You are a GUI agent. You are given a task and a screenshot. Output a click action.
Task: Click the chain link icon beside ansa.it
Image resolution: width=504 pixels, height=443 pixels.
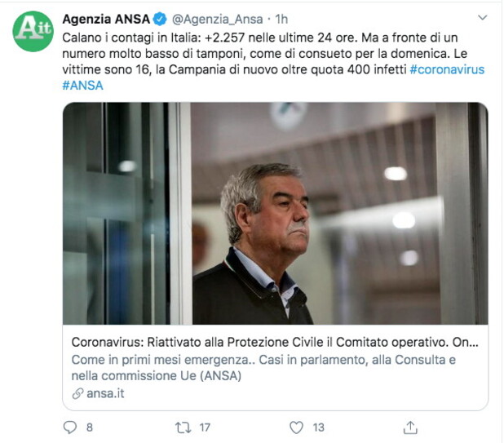pyautogui.click(x=77, y=393)
